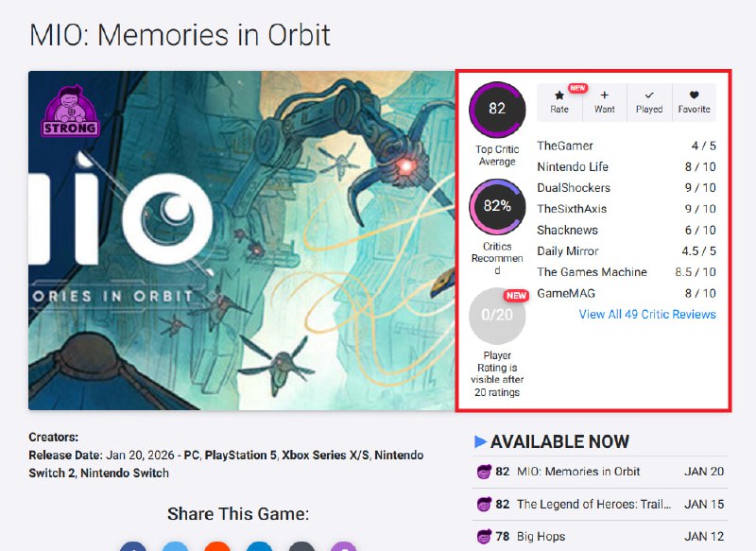This screenshot has width=756, height=551.
Task: Select the Xbox Series X/S platform link
Action: [x=325, y=455]
